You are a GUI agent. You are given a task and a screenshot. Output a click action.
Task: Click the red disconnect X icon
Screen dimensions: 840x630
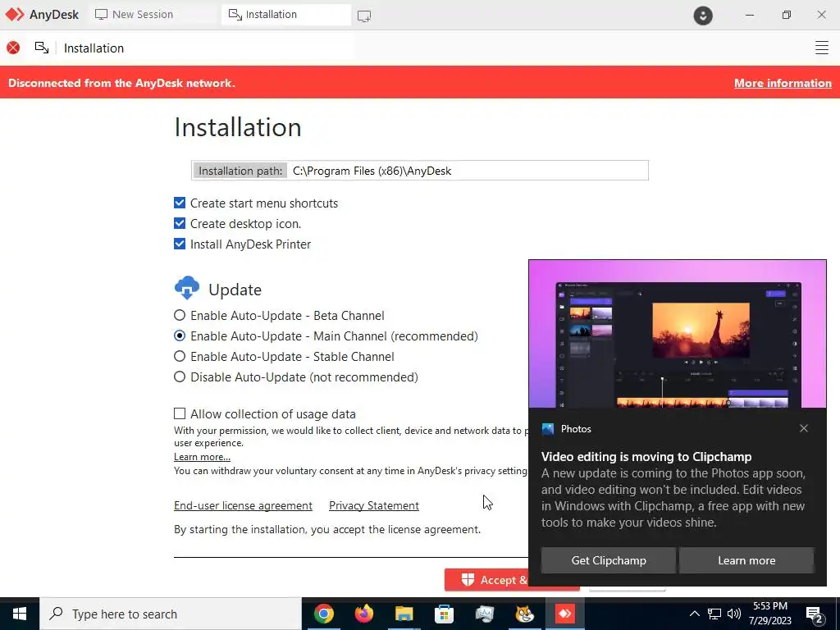(x=13, y=48)
